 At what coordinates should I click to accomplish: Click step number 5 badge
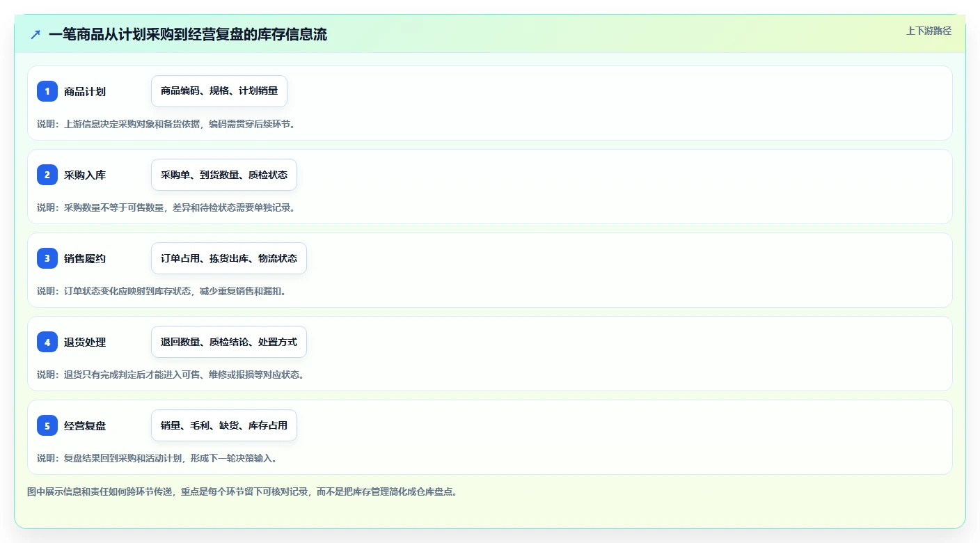(x=47, y=425)
